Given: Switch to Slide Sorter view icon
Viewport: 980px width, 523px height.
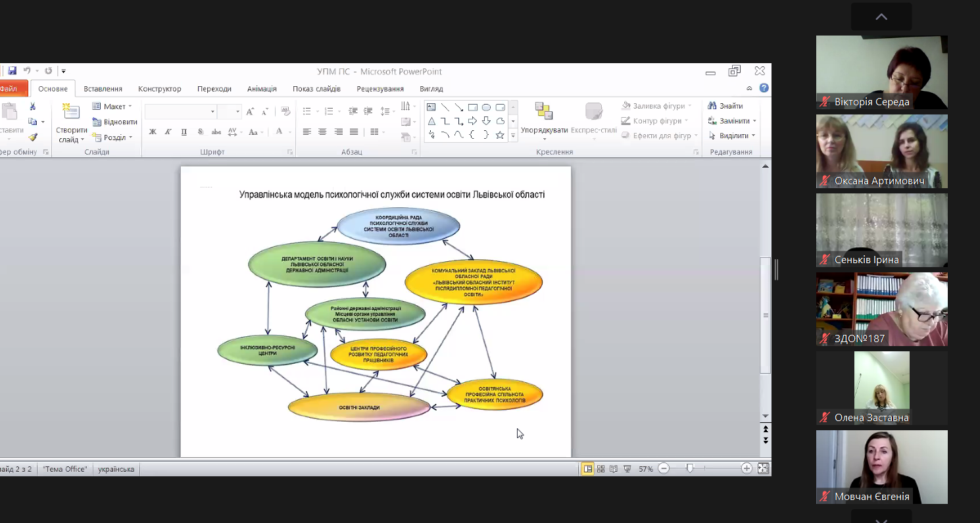Looking at the screenshot, I should tap(600, 469).
